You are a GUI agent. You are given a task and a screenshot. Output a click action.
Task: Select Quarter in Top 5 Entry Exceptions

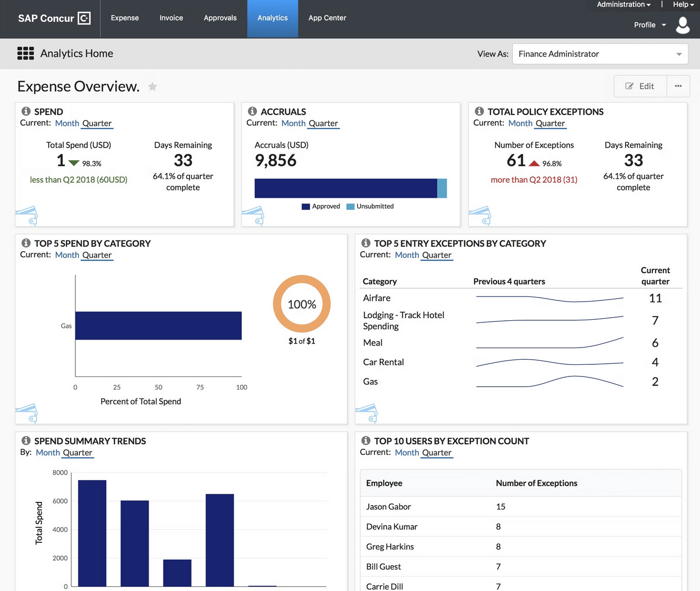tap(436, 256)
